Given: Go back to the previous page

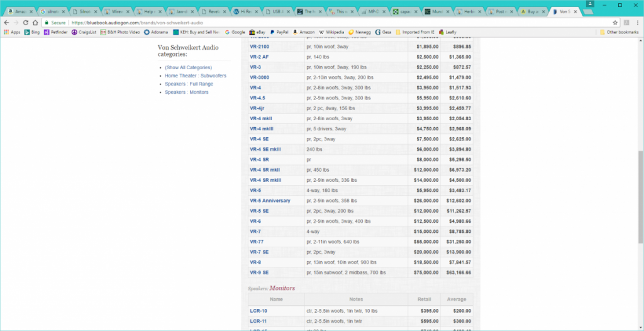Looking at the screenshot, I should [x=6, y=23].
